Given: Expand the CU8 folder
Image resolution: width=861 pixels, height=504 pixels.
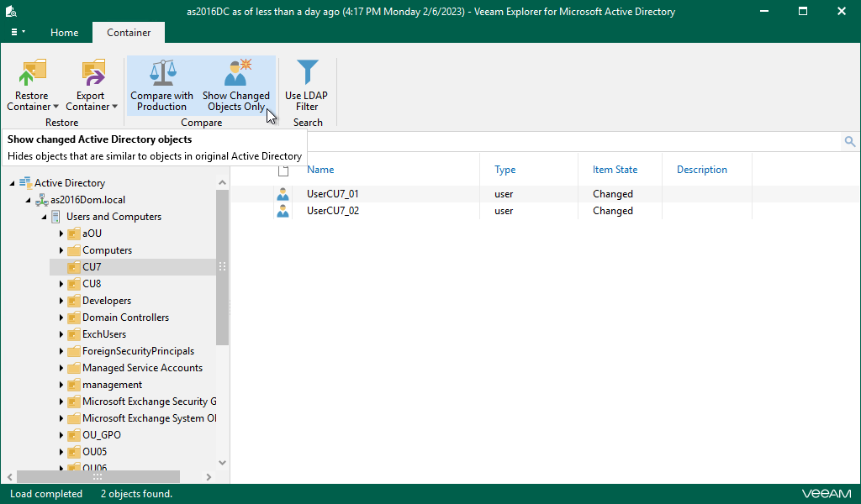Looking at the screenshot, I should click(x=61, y=284).
